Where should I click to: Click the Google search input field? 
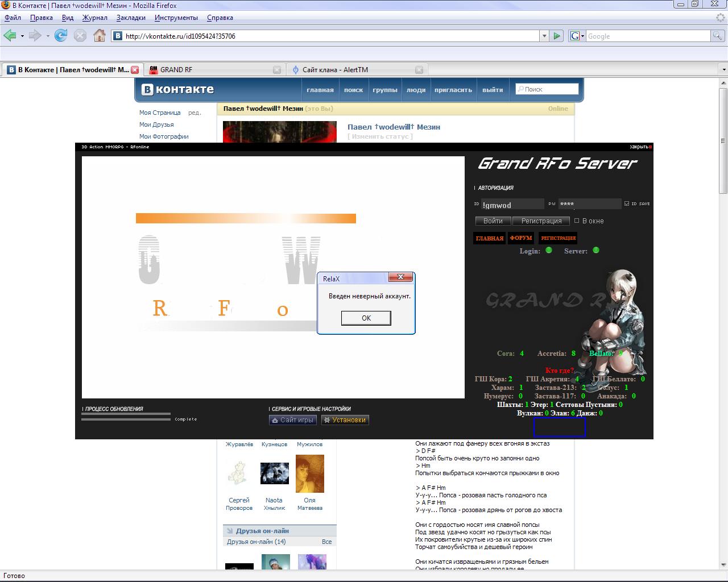648,36
